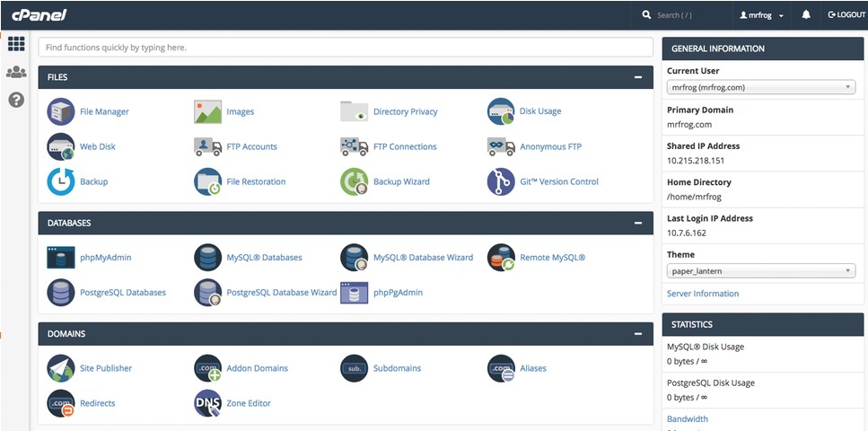The width and height of the screenshot is (868, 431).
Task: Click PostgreSQL Database Wizard icon
Action: (x=207, y=293)
